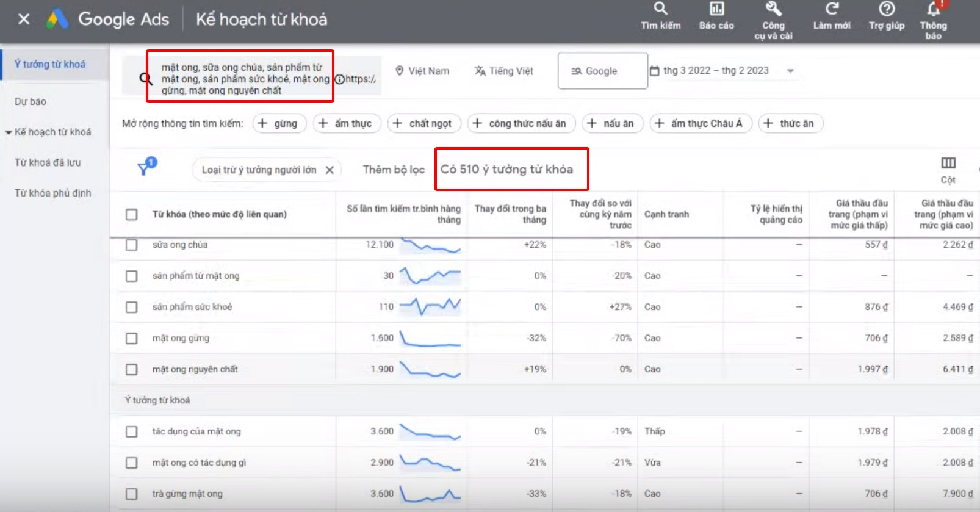Image resolution: width=980 pixels, height=512 pixels.
Task: Click the filter funnel icon
Action: point(146,167)
